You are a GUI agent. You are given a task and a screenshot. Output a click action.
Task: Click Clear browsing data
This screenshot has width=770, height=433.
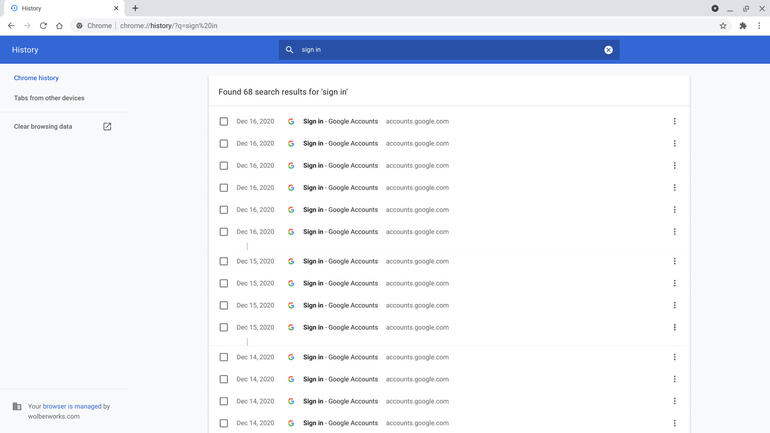pyautogui.click(x=43, y=127)
